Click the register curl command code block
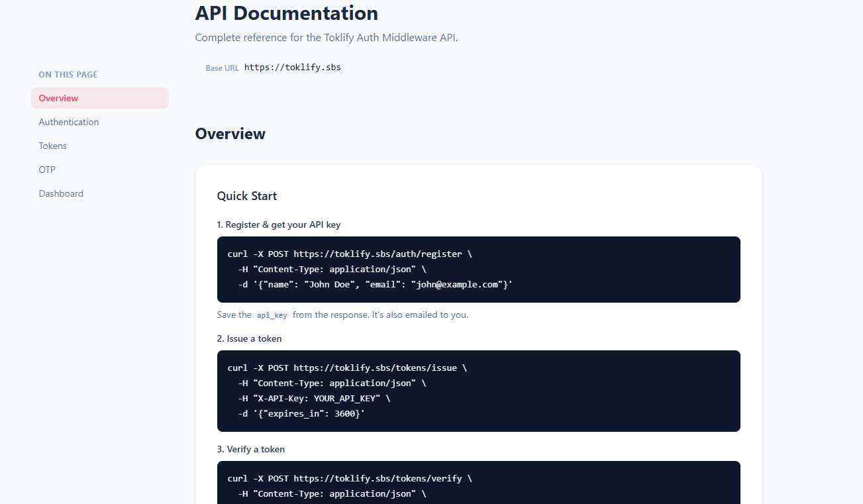863x504 pixels. pyautogui.click(x=479, y=270)
